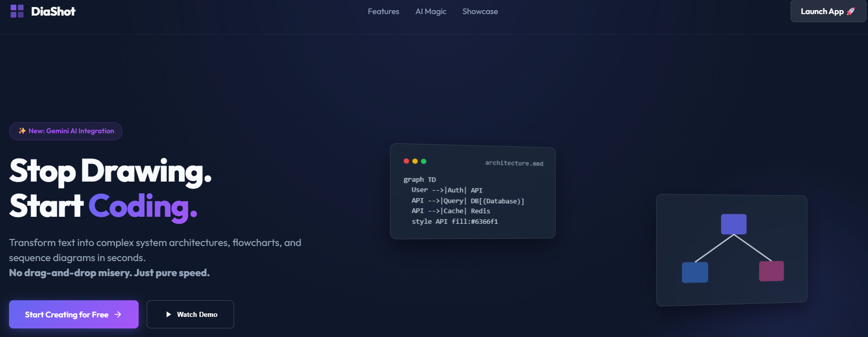Click the rocket icon in Launch App
The width and height of the screenshot is (868, 337).
click(x=851, y=11)
